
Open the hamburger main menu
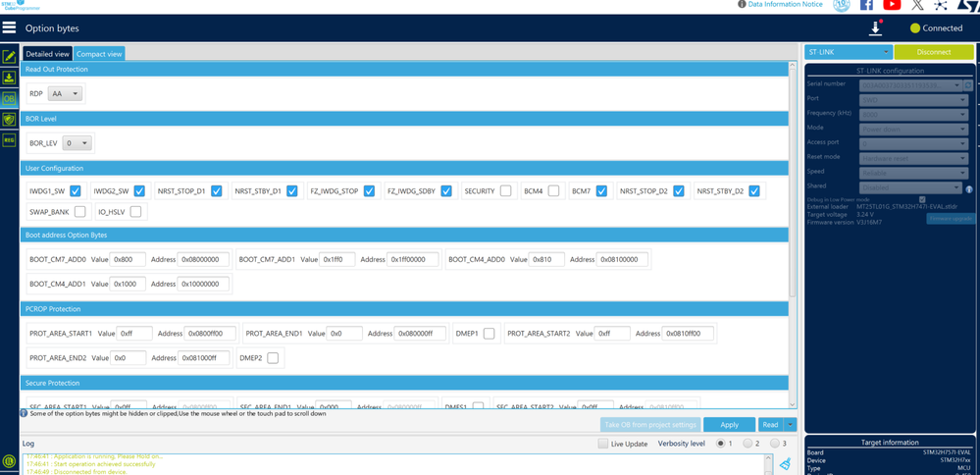(9, 28)
